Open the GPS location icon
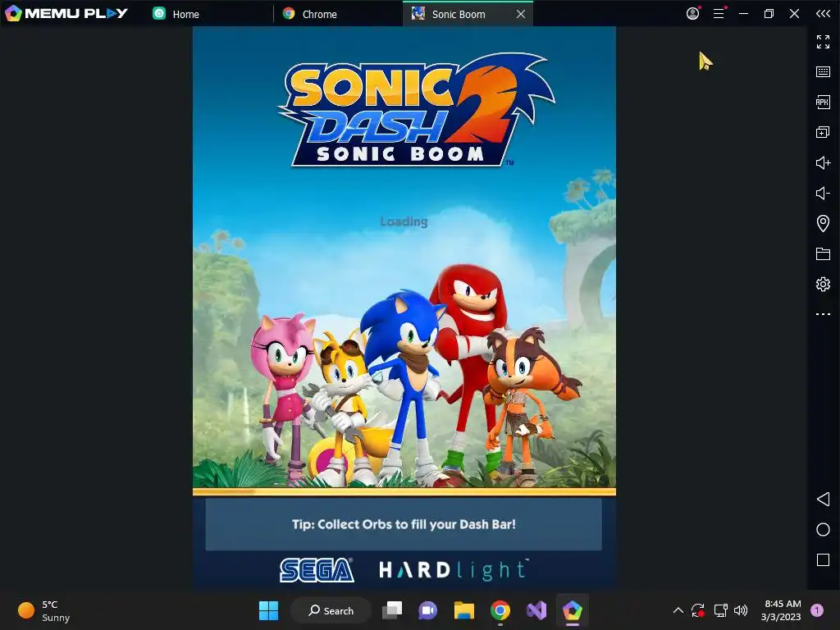 823,223
